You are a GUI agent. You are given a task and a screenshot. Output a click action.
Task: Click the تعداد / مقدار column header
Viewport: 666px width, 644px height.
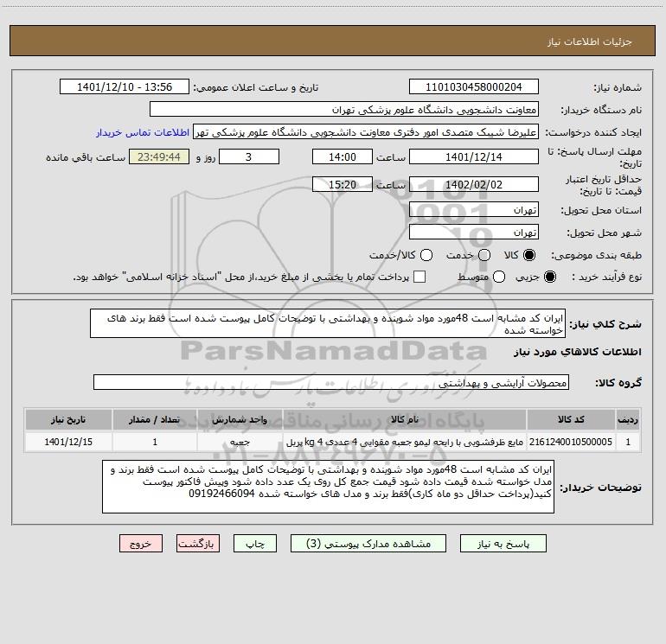tap(155, 419)
